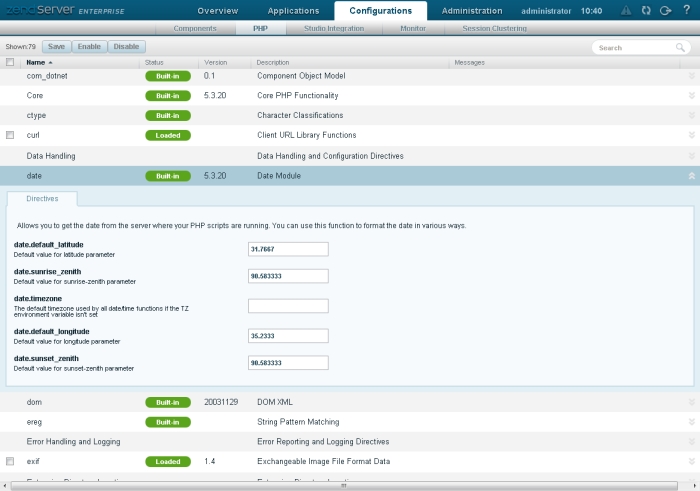Click the date.timezone input field
The image size is (700, 491).
[x=288, y=306]
